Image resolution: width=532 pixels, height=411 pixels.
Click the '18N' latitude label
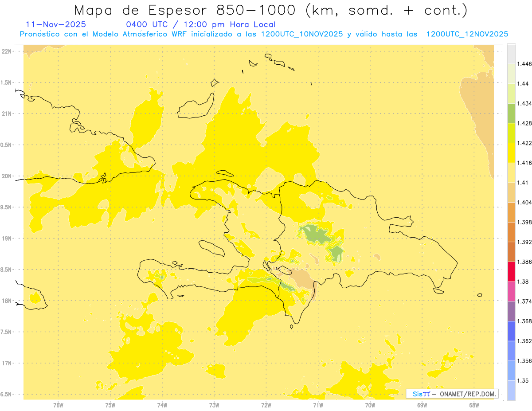click(8, 301)
